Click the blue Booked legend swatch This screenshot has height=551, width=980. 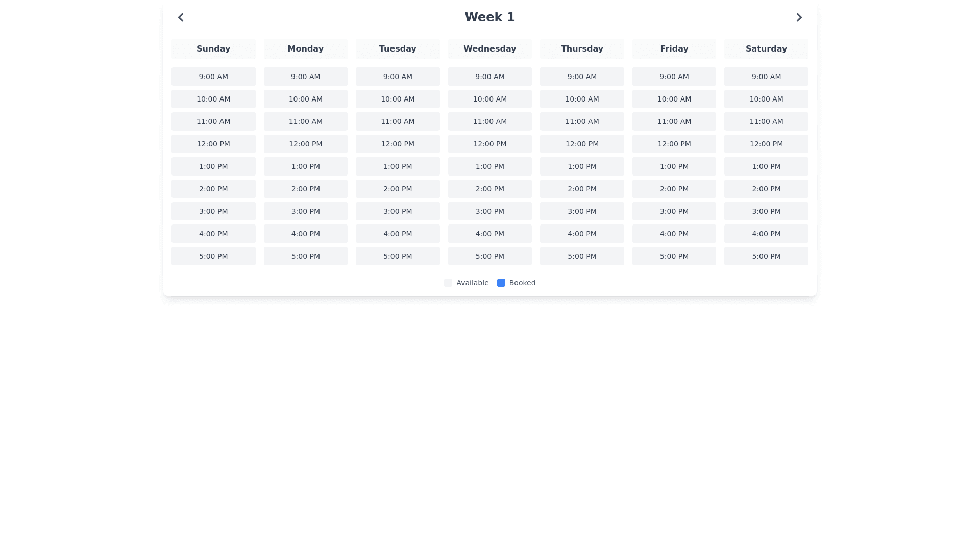tap(501, 283)
